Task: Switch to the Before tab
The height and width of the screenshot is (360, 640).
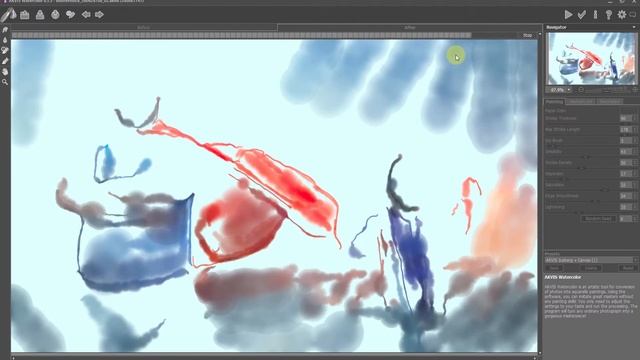Action: (x=144, y=28)
